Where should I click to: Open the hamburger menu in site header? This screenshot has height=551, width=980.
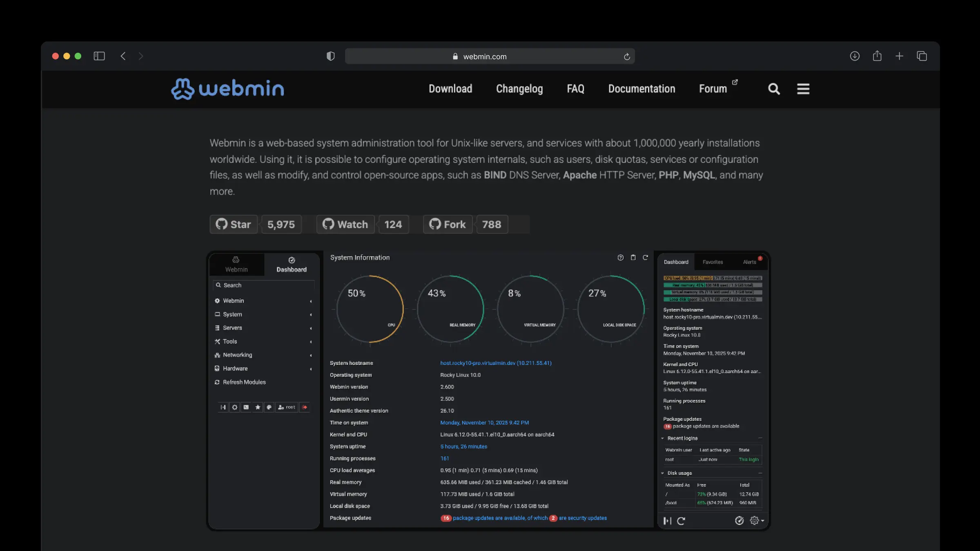(x=803, y=89)
